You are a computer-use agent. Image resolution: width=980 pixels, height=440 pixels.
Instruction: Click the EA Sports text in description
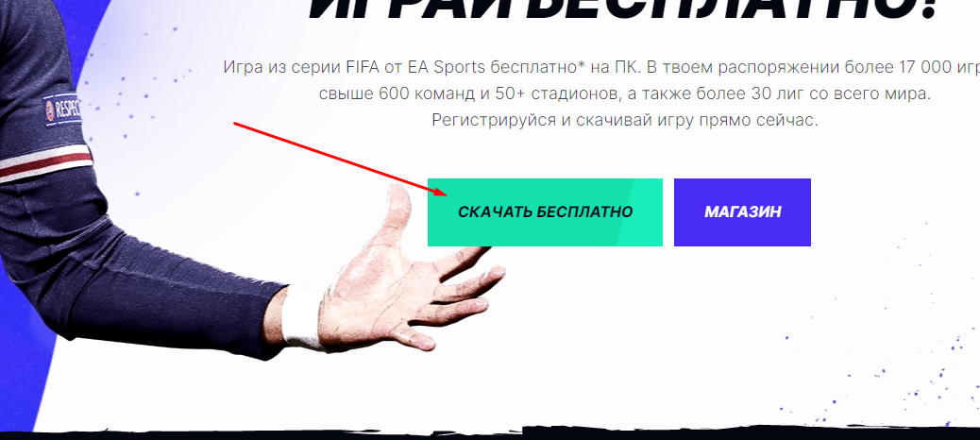click(x=447, y=67)
